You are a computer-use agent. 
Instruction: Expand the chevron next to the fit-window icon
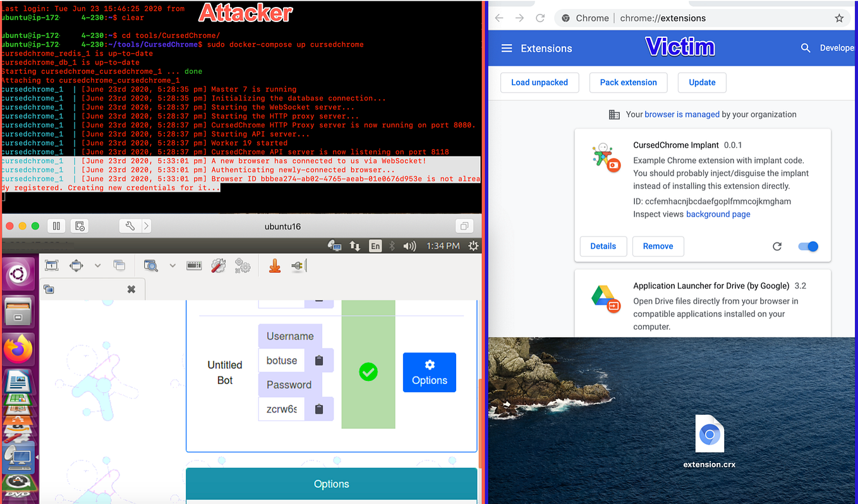click(97, 265)
